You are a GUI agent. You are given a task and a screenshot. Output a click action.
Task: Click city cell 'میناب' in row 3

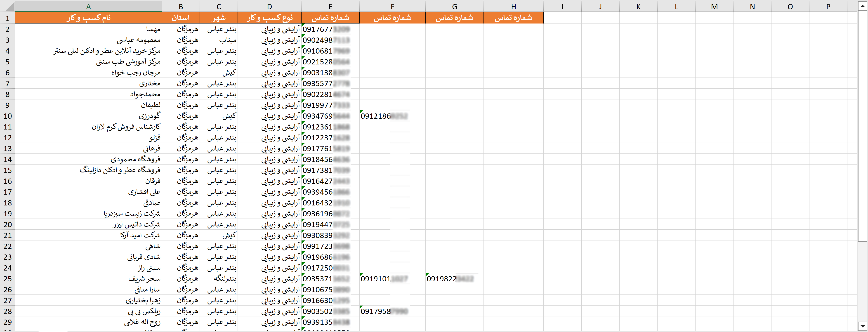pos(219,40)
